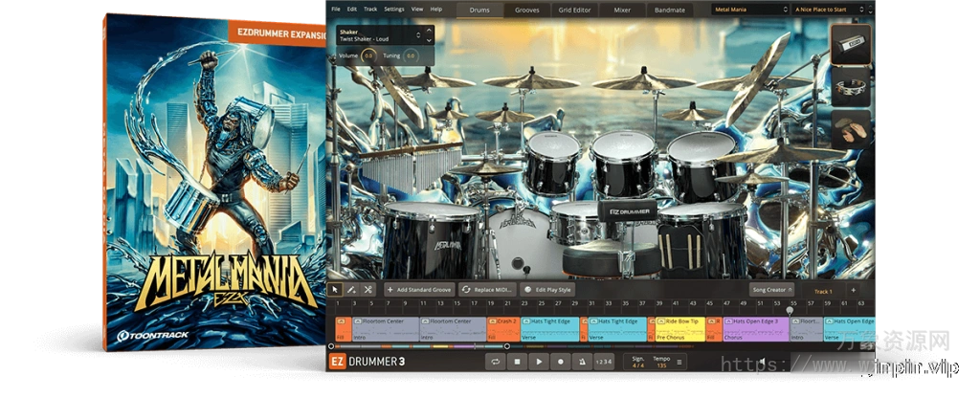The width and height of the screenshot is (980, 398).
Task: Start playback with the Play button
Action: click(x=539, y=361)
